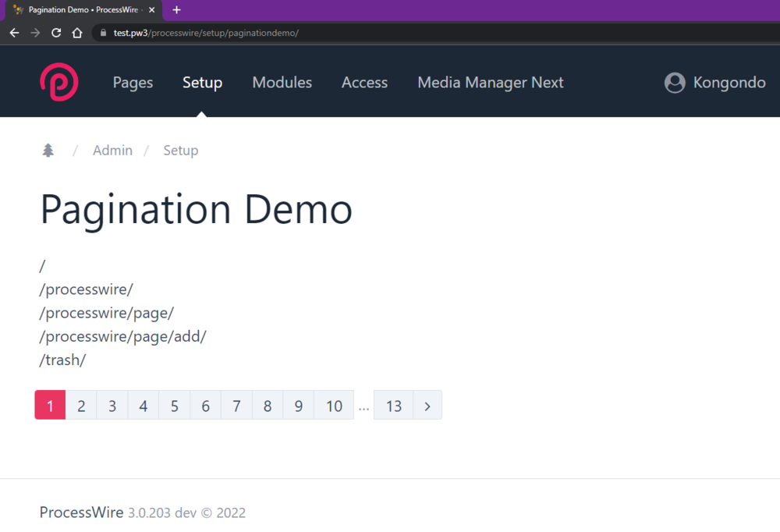Go to the next pagination page chevron
The width and height of the screenshot is (780, 532).
tap(427, 406)
